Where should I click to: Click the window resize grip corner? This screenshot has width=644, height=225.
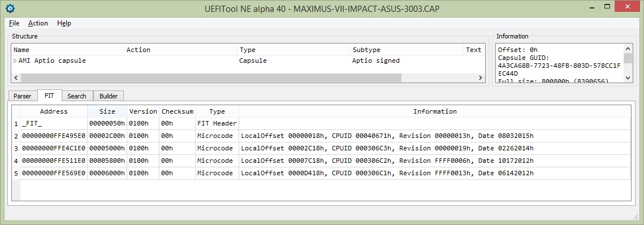coord(636,217)
